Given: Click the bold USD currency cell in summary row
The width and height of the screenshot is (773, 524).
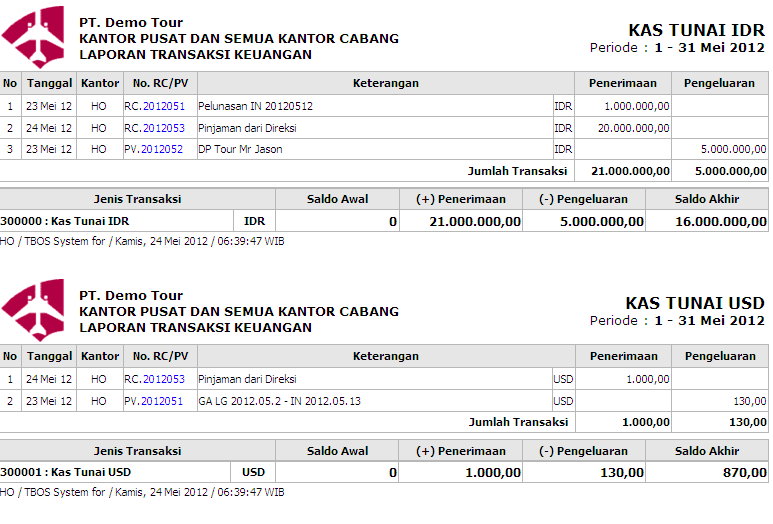Looking at the screenshot, I should (x=253, y=472).
